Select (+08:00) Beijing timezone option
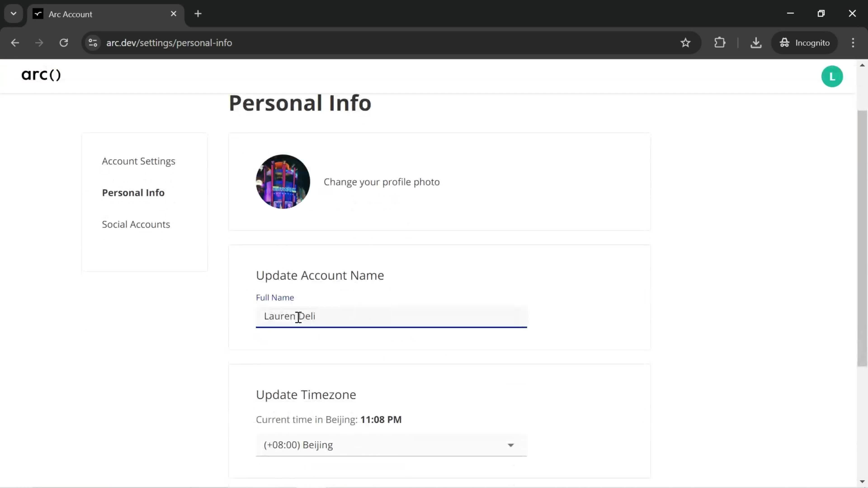This screenshot has width=868, height=488. click(390, 444)
